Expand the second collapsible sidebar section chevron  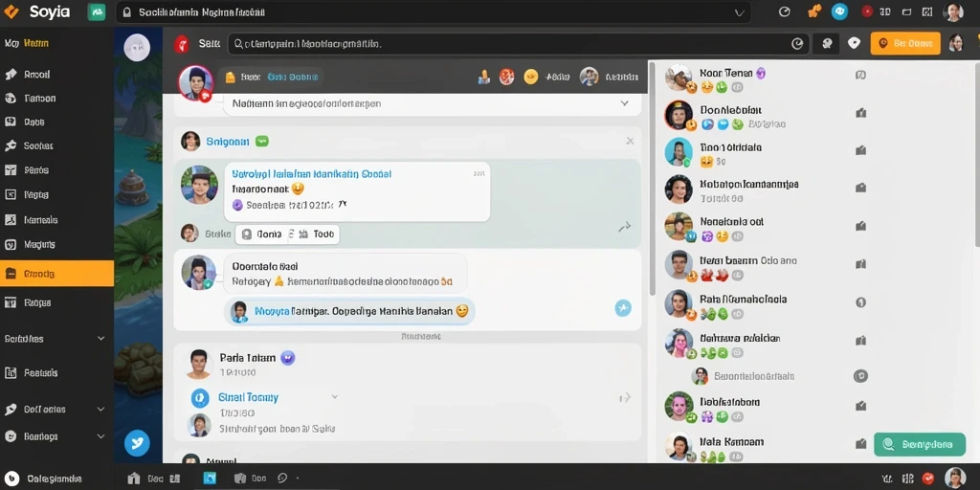101,410
